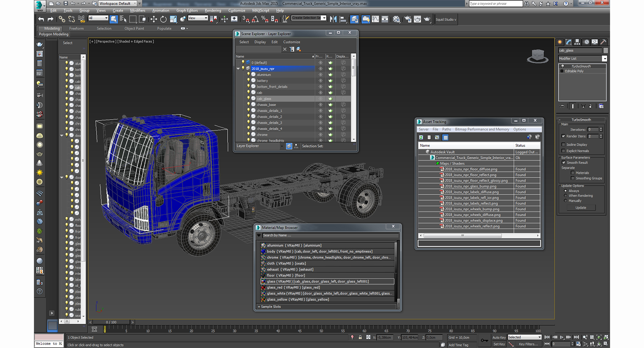
Task: Click the object name field cab_glass
Action: [x=580, y=50]
